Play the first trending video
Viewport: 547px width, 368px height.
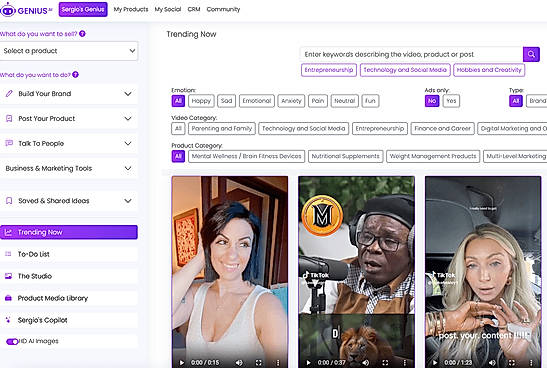[x=181, y=362]
